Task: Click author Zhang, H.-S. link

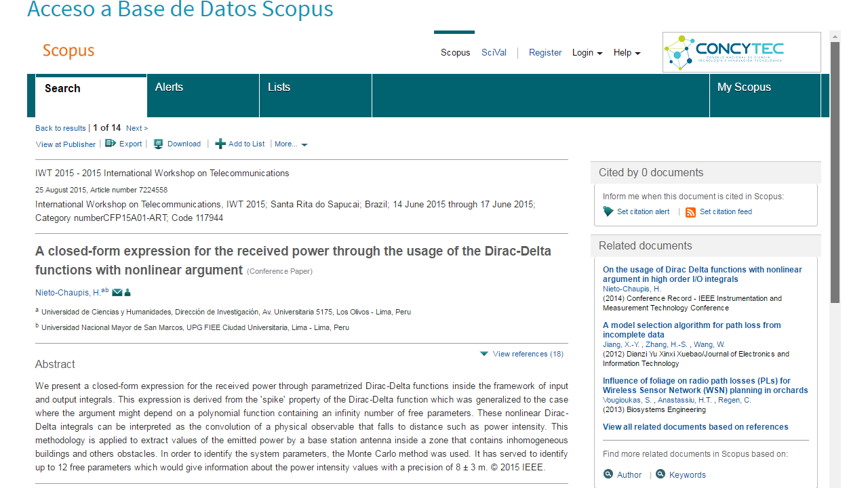Action: (x=666, y=345)
